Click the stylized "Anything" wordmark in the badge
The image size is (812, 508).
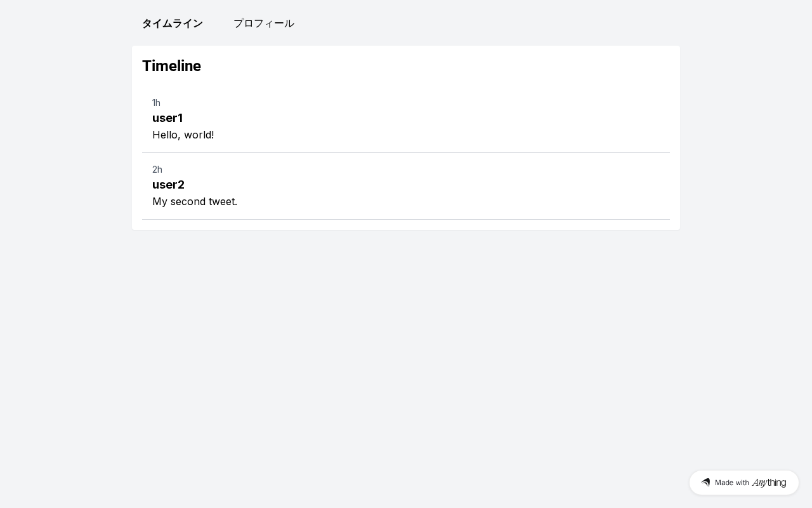[769, 483]
